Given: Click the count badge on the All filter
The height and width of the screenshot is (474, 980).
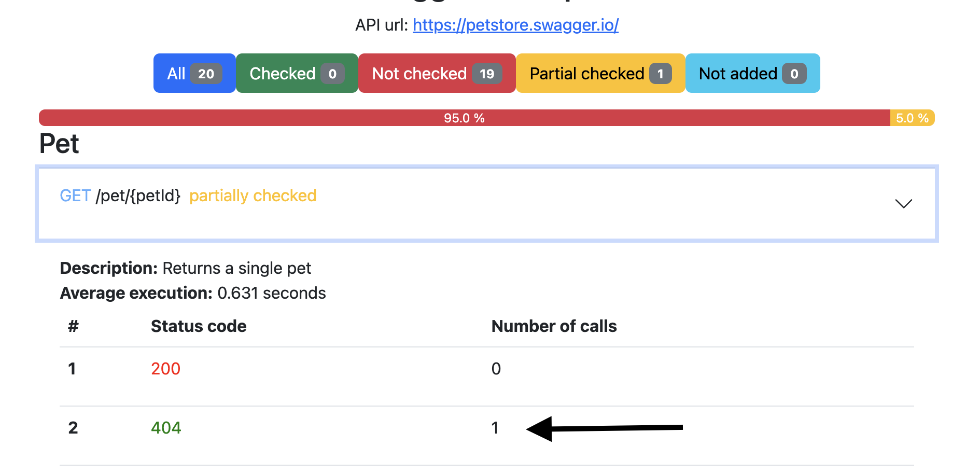Looking at the screenshot, I should 205,73.
